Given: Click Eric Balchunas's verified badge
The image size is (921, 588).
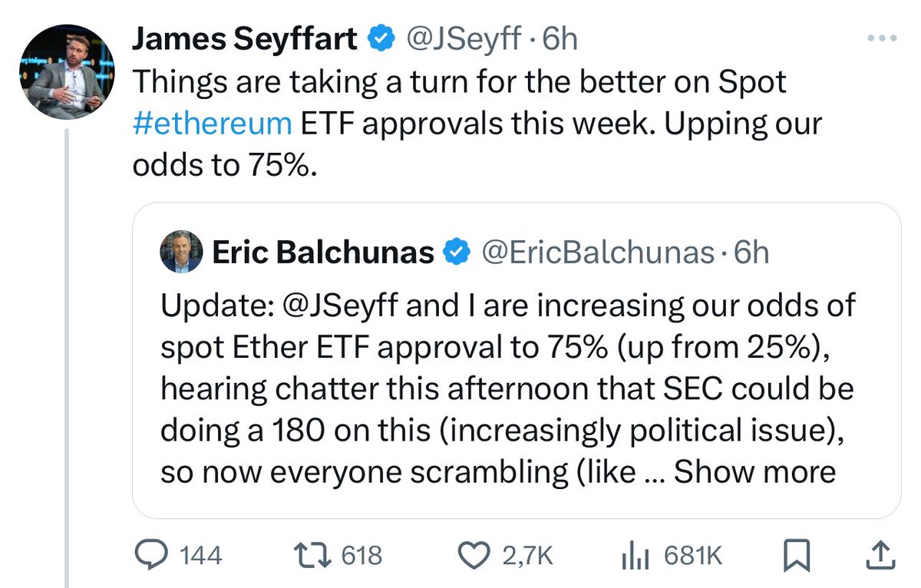Looking at the screenshot, I should 457,253.
